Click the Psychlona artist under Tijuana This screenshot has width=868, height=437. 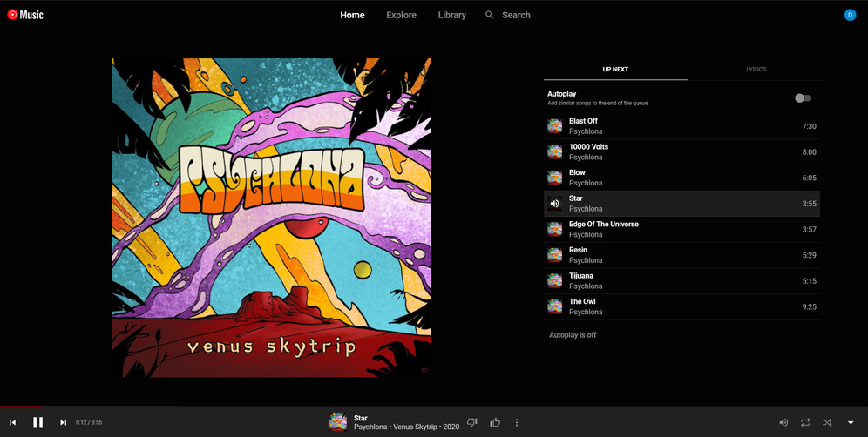click(586, 286)
